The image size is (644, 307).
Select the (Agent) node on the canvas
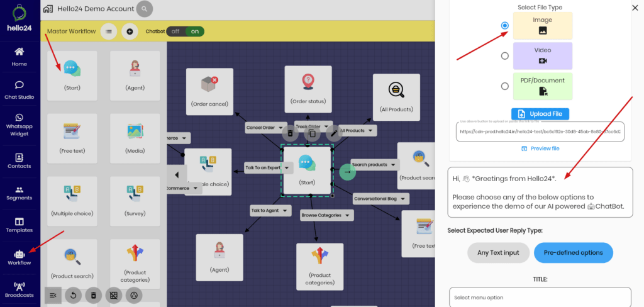[x=219, y=258]
